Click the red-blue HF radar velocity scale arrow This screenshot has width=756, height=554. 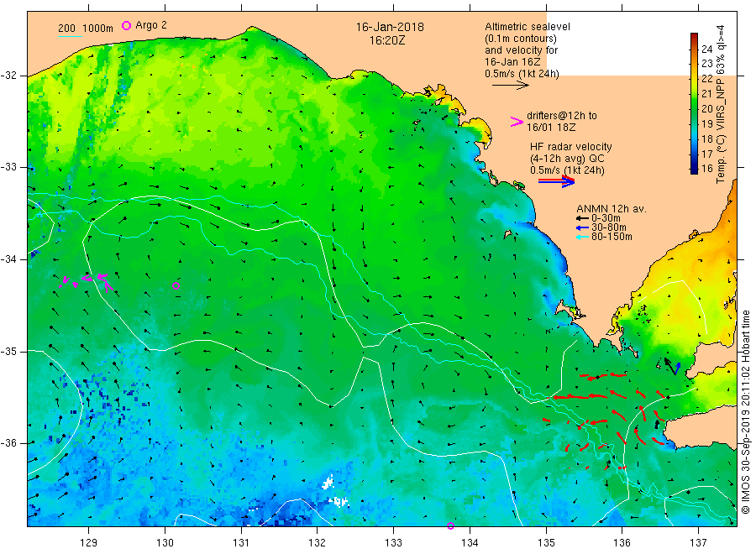click(x=556, y=181)
